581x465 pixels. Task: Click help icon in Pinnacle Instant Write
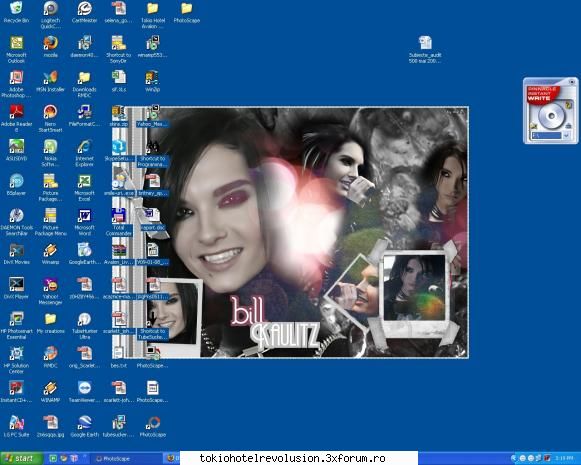point(568,106)
